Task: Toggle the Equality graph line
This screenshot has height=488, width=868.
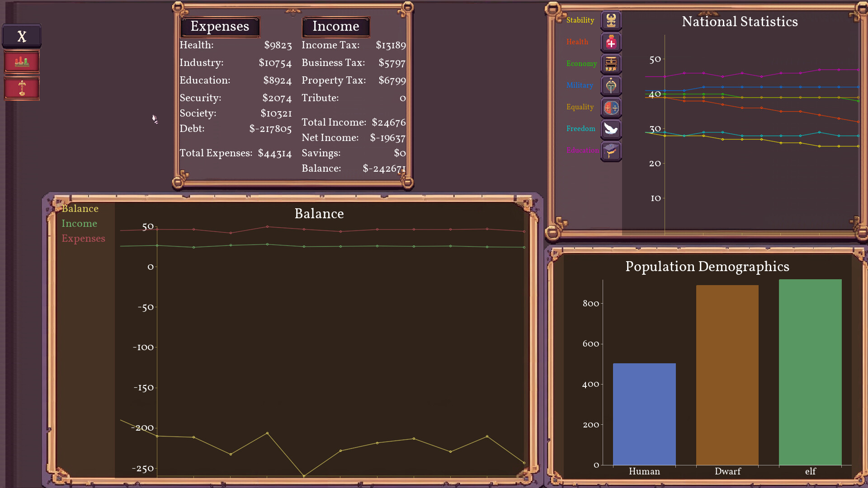Action: pyautogui.click(x=580, y=107)
